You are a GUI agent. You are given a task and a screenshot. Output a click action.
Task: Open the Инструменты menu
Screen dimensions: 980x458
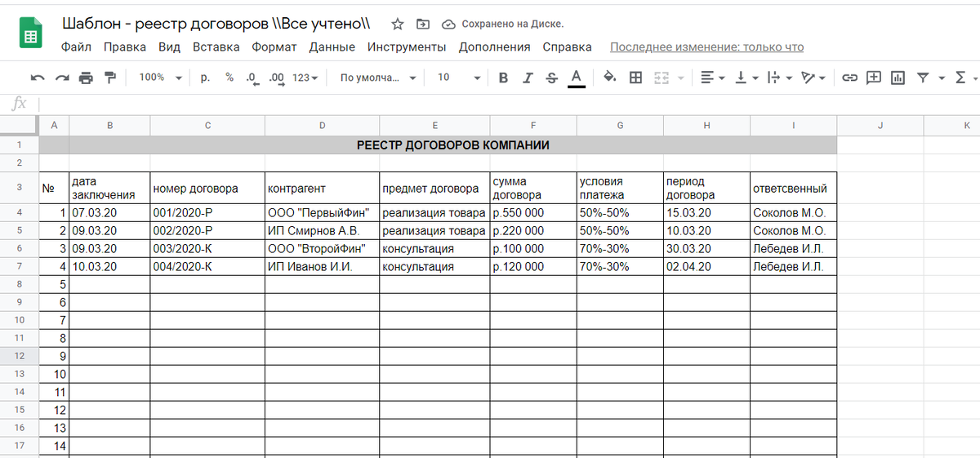[x=407, y=47]
